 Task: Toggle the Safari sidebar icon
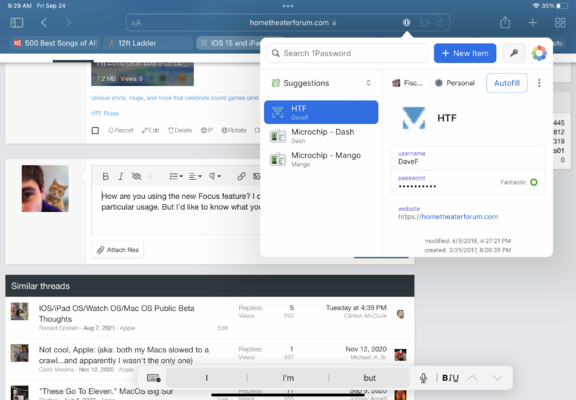click(17, 23)
